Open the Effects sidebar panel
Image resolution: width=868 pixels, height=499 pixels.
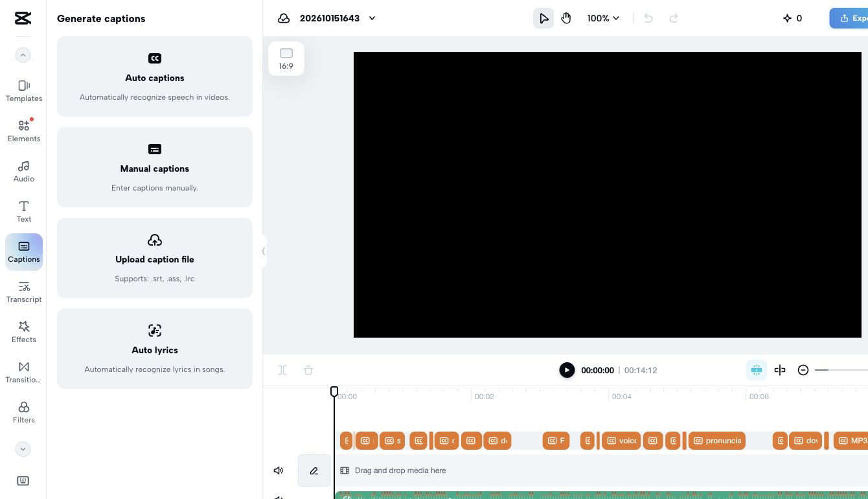[x=24, y=332]
